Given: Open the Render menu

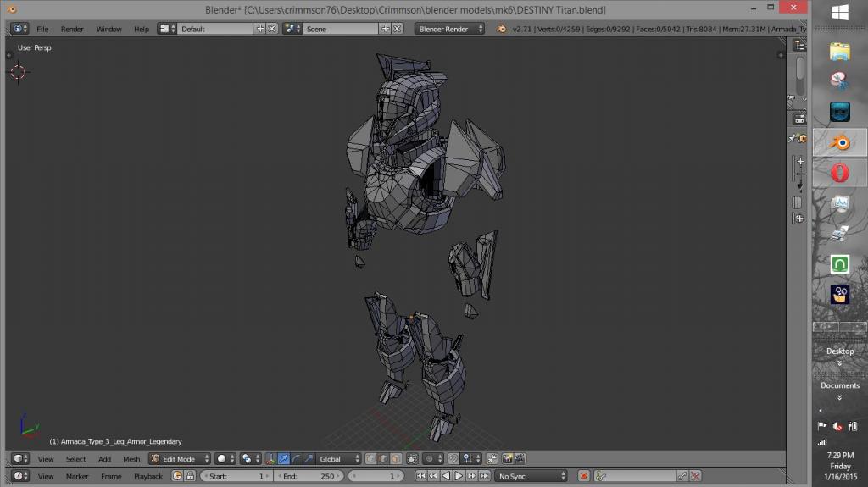Looking at the screenshot, I should click(x=72, y=29).
